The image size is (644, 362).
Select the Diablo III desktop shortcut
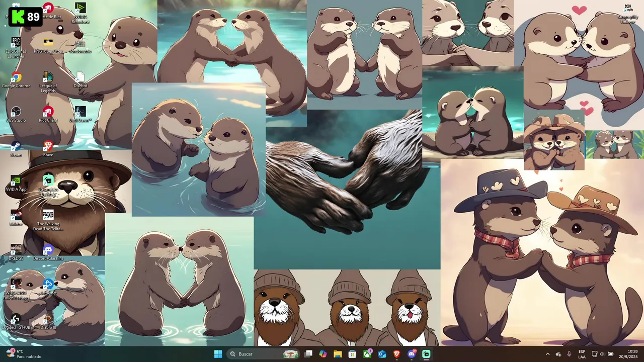click(x=48, y=321)
